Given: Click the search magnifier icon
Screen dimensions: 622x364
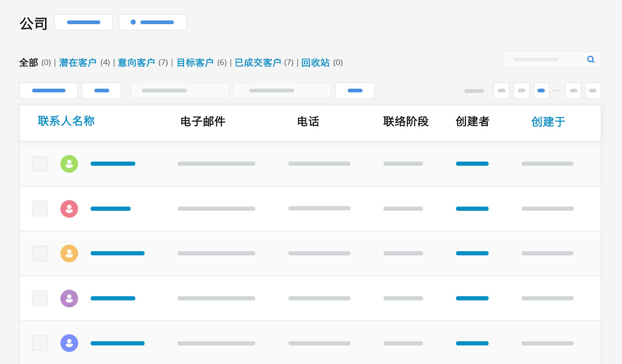Looking at the screenshot, I should pos(591,59).
